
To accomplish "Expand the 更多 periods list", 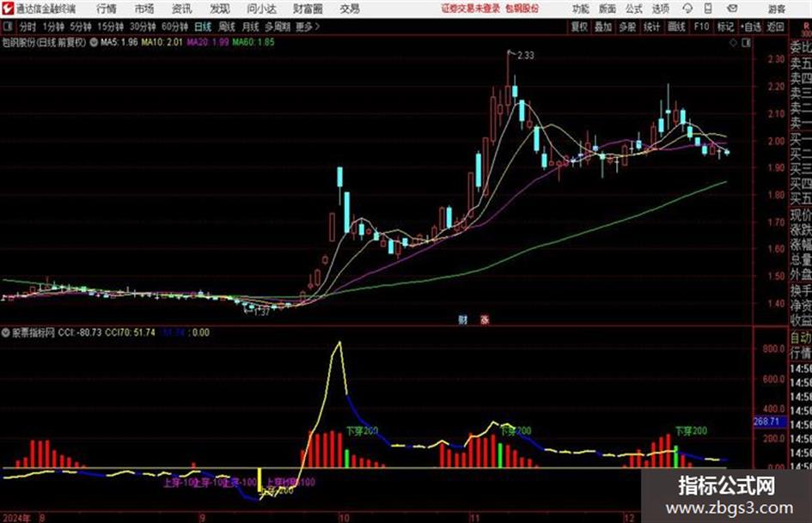I will pyautogui.click(x=308, y=27).
